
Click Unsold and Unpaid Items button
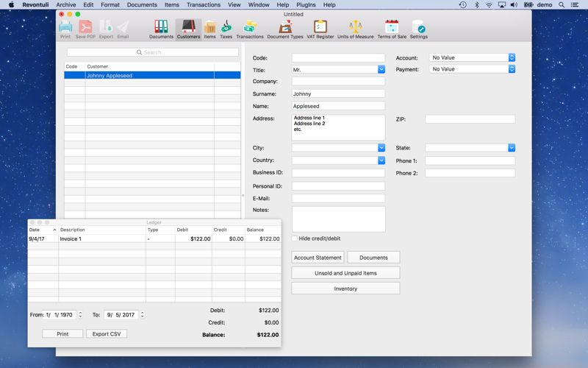pyautogui.click(x=345, y=273)
